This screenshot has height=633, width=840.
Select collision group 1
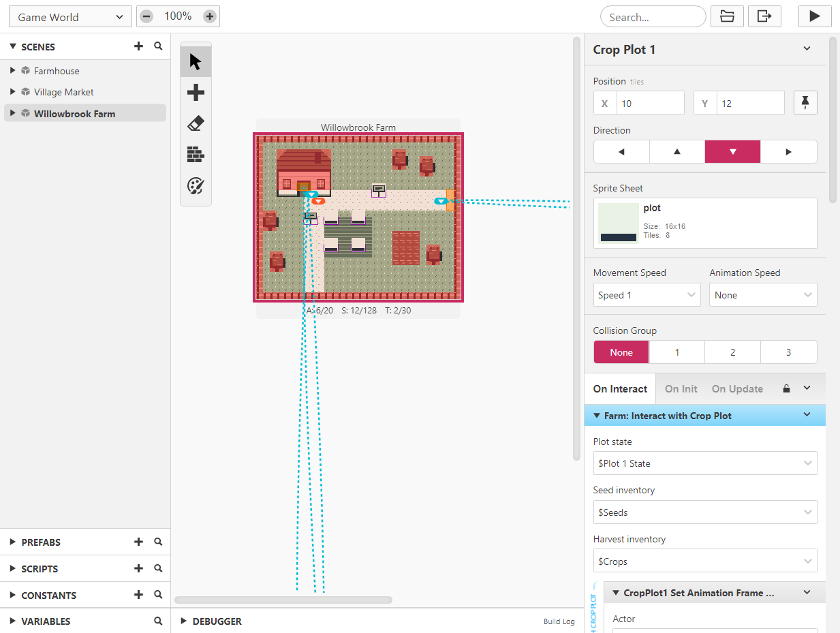click(677, 352)
